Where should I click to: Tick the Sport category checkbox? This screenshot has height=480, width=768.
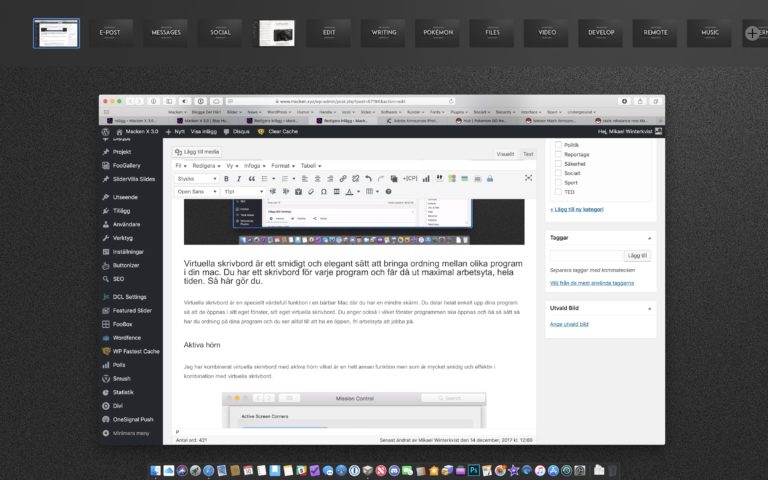557,183
